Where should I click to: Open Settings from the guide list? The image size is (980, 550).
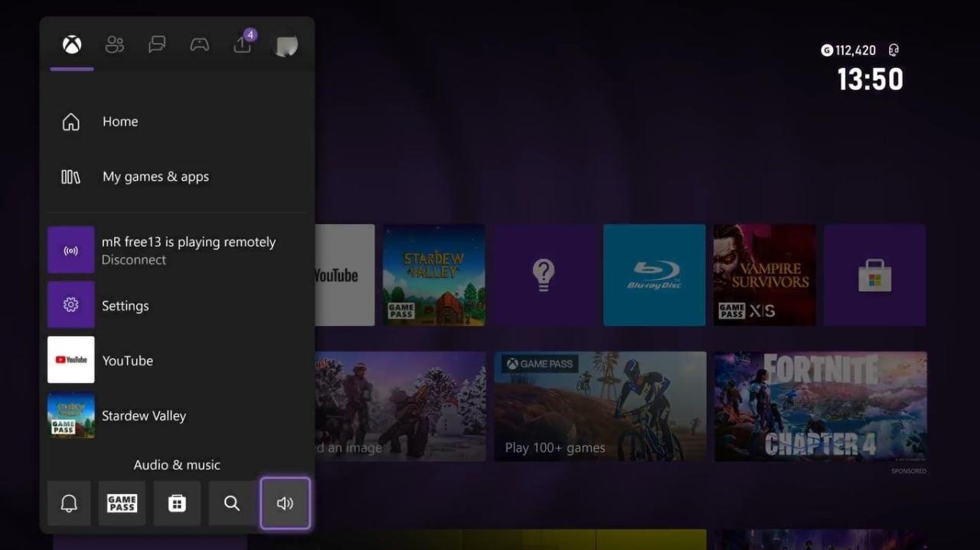click(176, 305)
